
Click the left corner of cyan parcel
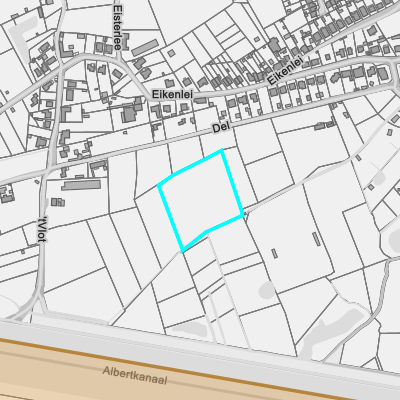(159, 185)
